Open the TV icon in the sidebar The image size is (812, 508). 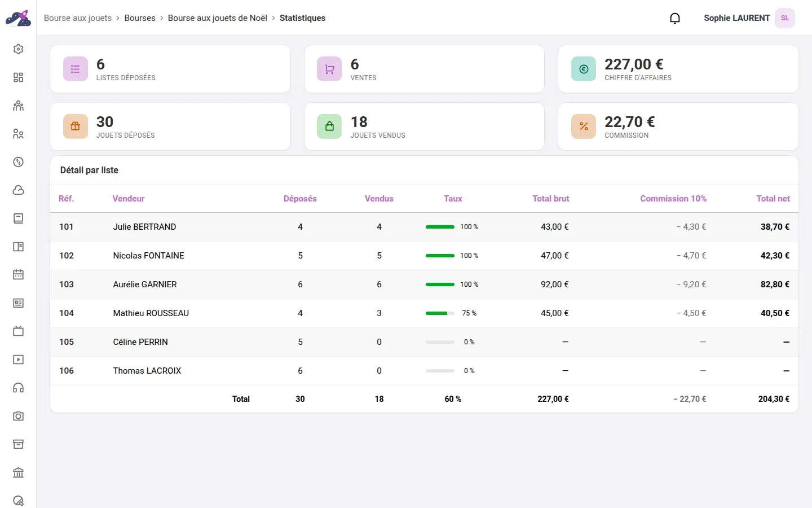tap(18, 331)
